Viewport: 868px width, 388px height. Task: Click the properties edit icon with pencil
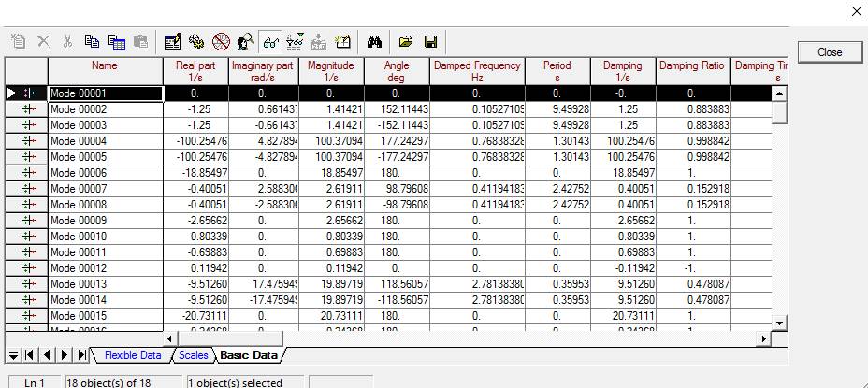click(172, 42)
